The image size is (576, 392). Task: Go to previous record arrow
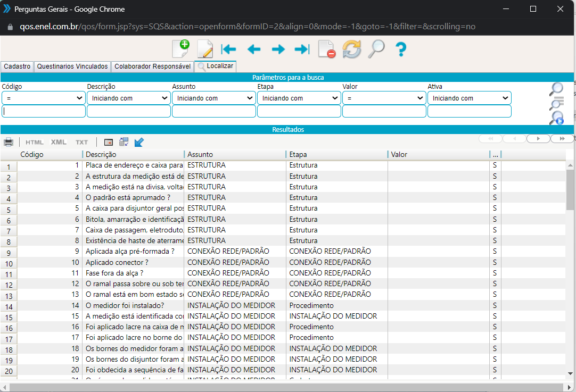(254, 49)
